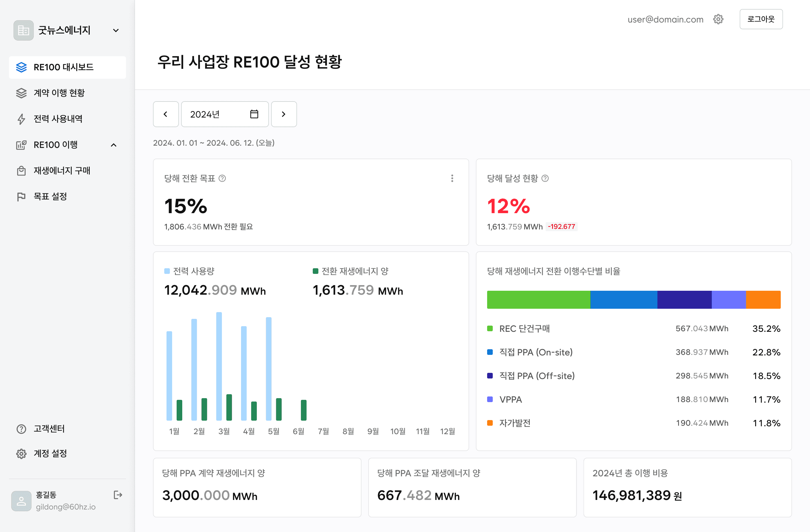Image resolution: width=810 pixels, height=532 pixels.
Task: Select the 목표 설정 flag icon
Action: coord(21,196)
